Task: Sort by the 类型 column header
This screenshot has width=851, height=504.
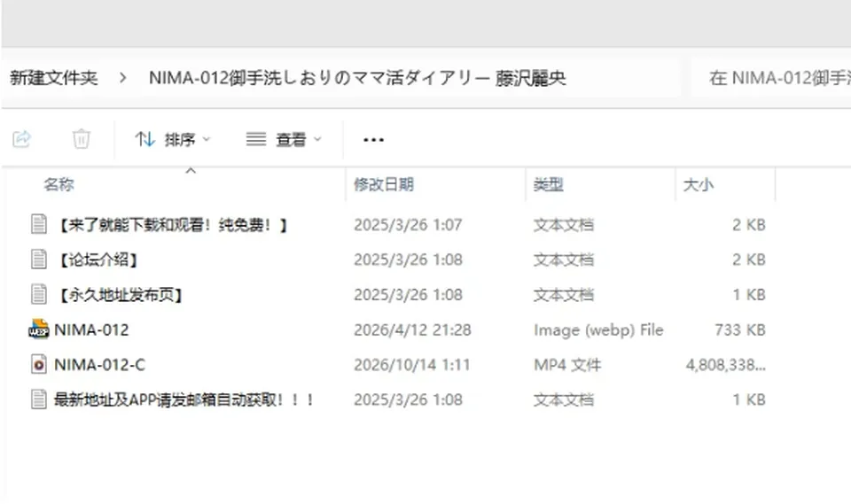Action: tap(548, 184)
